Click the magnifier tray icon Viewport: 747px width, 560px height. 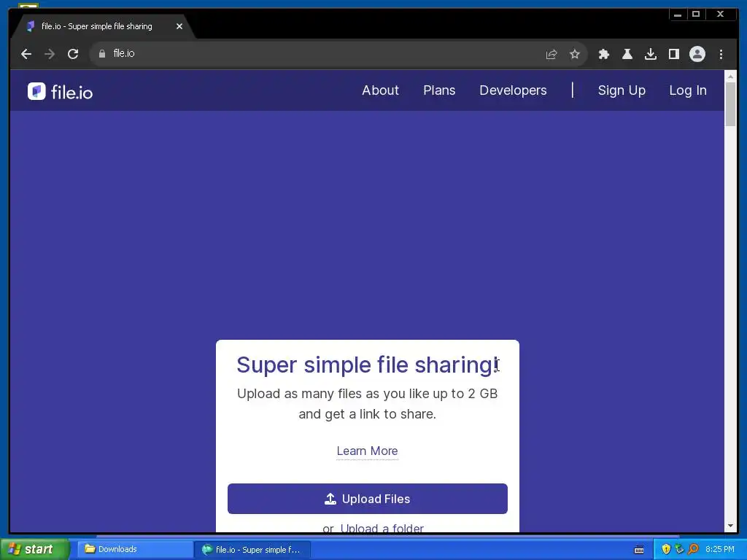click(x=693, y=549)
